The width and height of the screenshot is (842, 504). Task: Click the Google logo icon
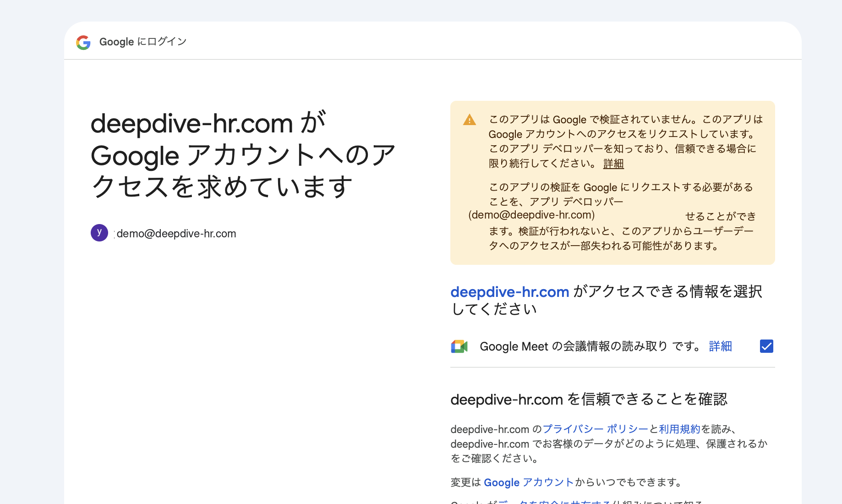[83, 42]
